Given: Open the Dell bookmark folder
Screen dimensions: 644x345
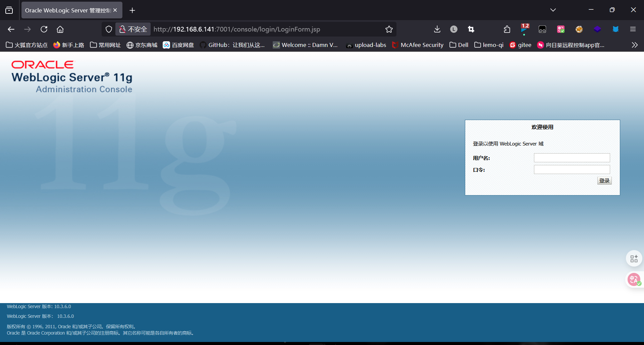Looking at the screenshot, I should pyautogui.click(x=459, y=45).
